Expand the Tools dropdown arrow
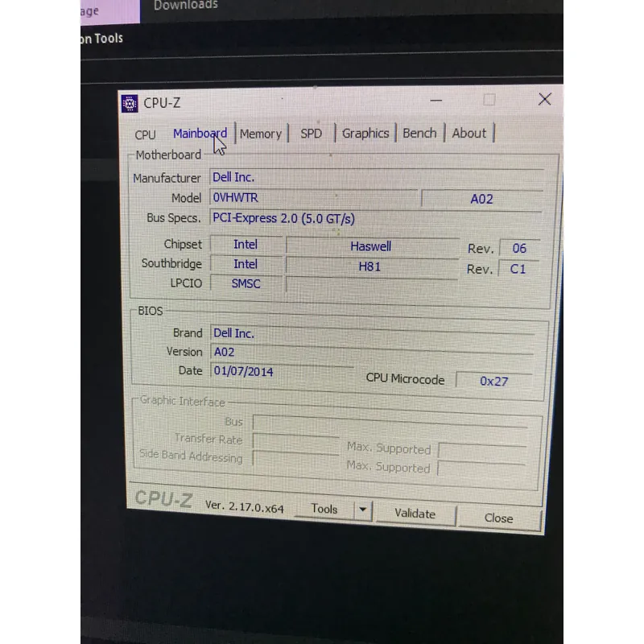The image size is (644, 644). [362, 510]
